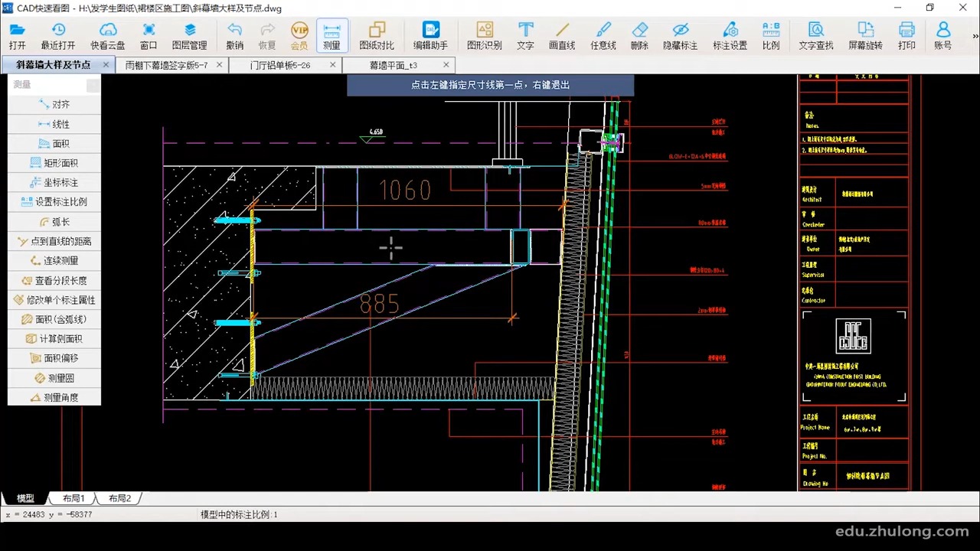Screen dimensions: 980x551
Task: Select the 窗口 window zoom tool
Action: pos(149,36)
